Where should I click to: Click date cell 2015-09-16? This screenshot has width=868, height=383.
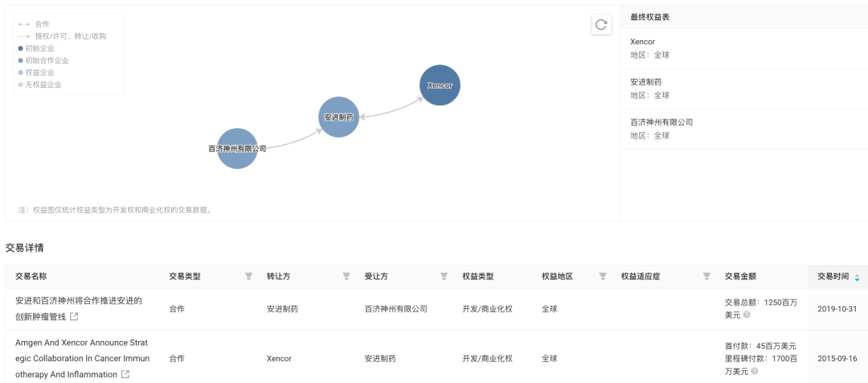[837, 358]
